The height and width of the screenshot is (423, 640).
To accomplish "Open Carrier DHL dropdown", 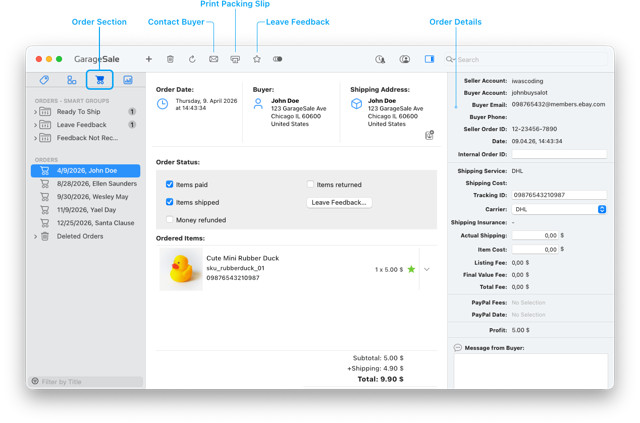I will coord(559,209).
